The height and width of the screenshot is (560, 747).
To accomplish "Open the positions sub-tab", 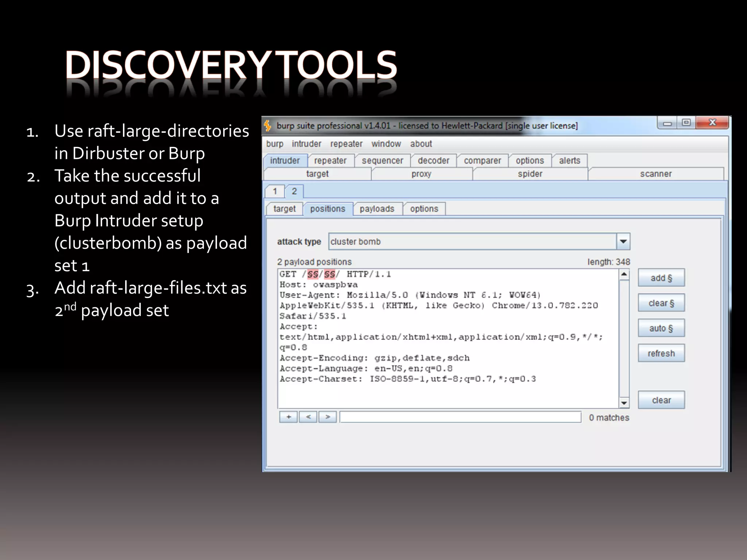I will [x=328, y=209].
